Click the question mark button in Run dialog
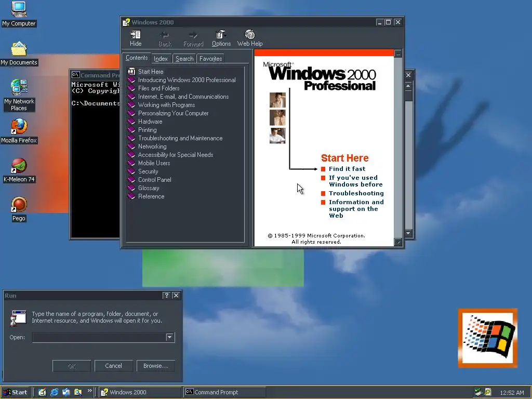This screenshot has height=399, width=532. coord(166,296)
